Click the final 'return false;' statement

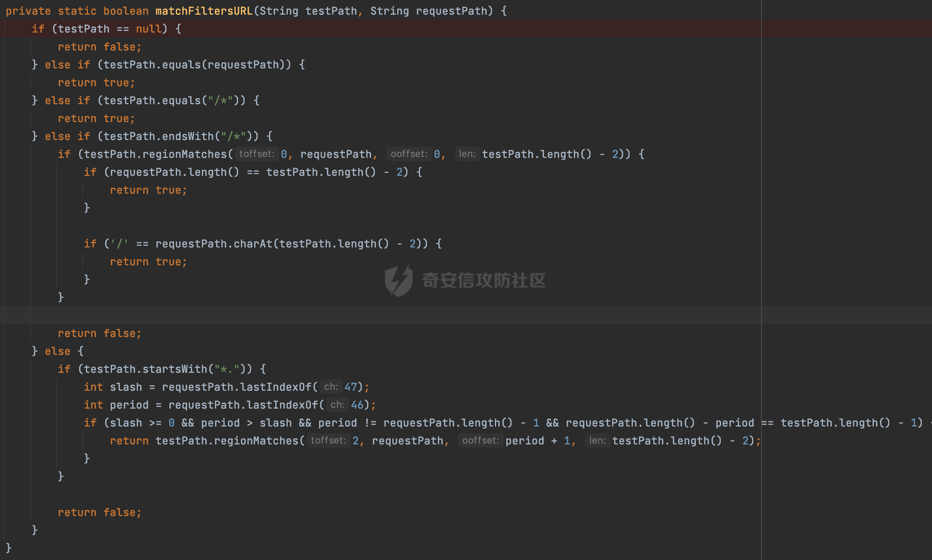(100, 512)
